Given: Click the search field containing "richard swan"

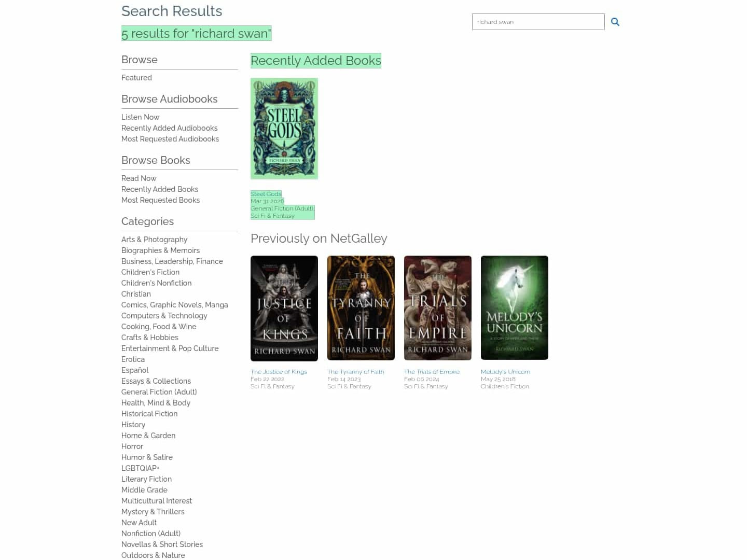Looking at the screenshot, I should [538, 22].
